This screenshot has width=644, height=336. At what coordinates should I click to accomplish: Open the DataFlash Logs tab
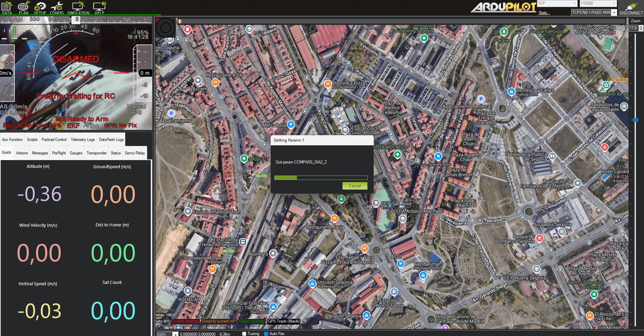click(111, 140)
